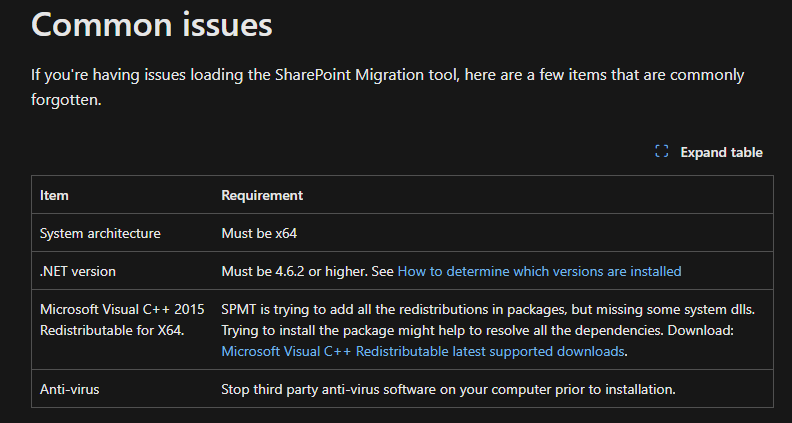
Task: Click the Common issues heading
Action: pos(152,25)
